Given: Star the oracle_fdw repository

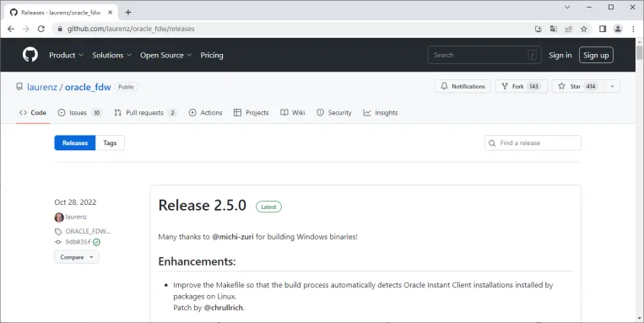Looking at the screenshot, I should coord(578,86).
